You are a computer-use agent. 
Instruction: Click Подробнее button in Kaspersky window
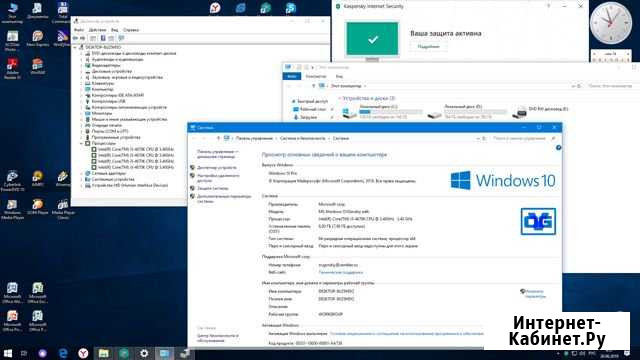click(x=428, y=47)
